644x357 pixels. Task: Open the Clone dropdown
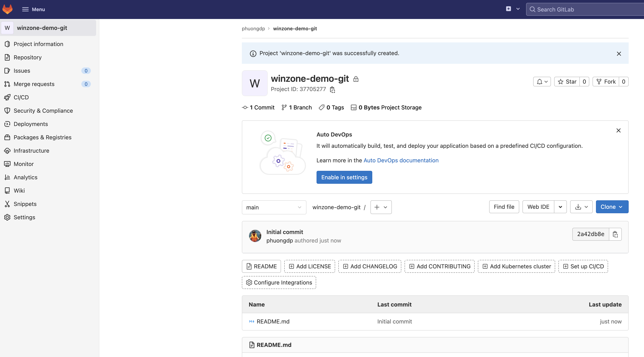point(612,207)
